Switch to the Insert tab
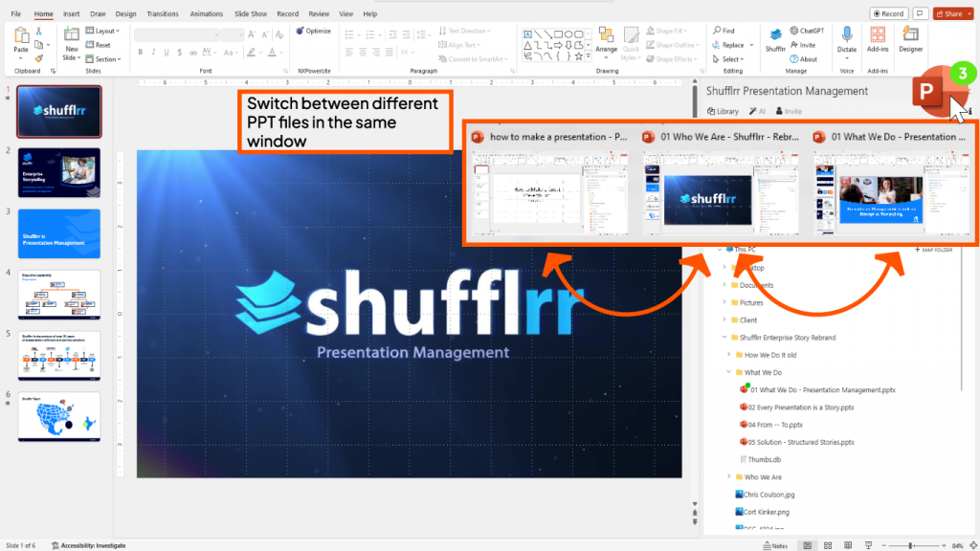The width and height of the screenshot is (980, 551). pyautogui.click(x=71, y=13)
